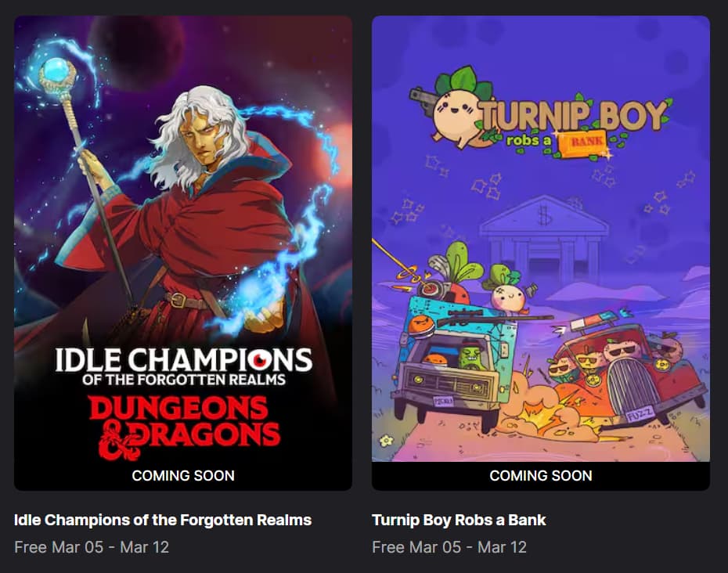Click the turnip mascot holding a gun
The height and width of the screenshot is (573, 728).
coord(449,109)
